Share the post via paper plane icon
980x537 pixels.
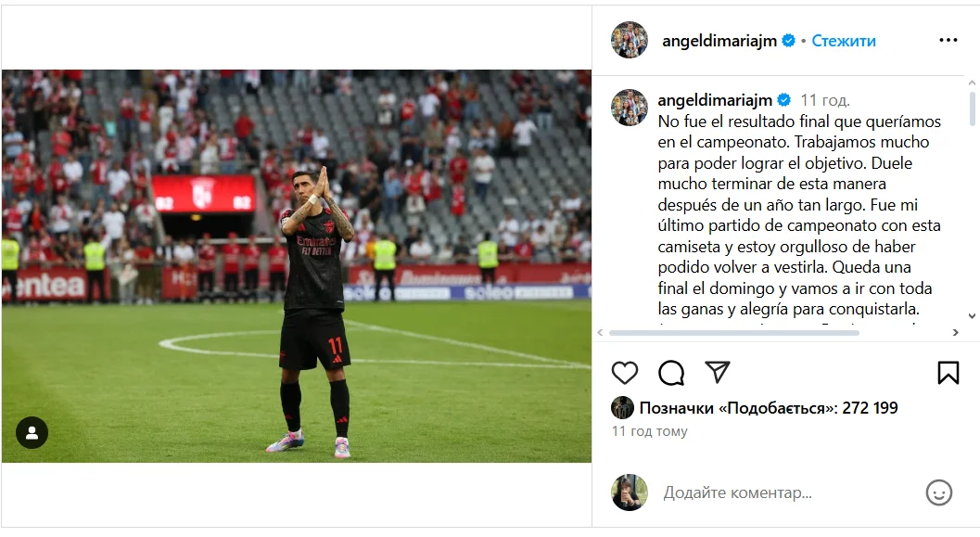tap(718, 372)
